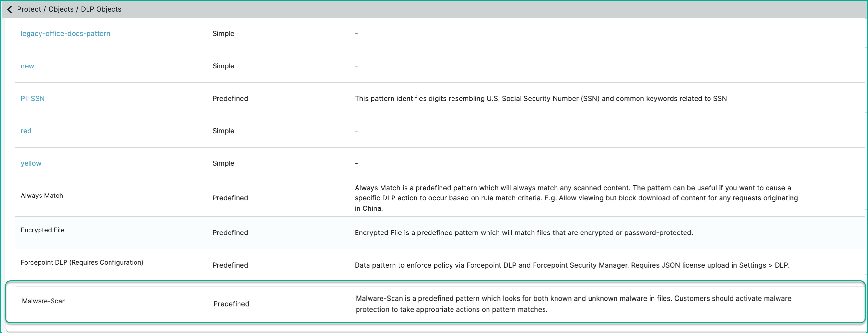Image resolution: width=868 pixels, height=333 pixels.
Task: Select the Encrypted File pattern name
Action: tap(42, 230)
